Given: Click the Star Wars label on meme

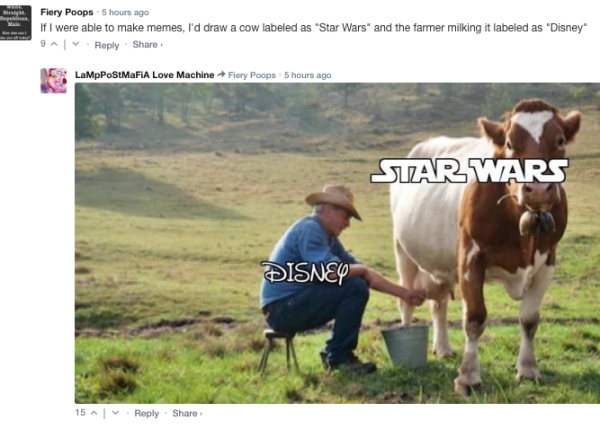Looking at the screenshot, I should 470,171.
